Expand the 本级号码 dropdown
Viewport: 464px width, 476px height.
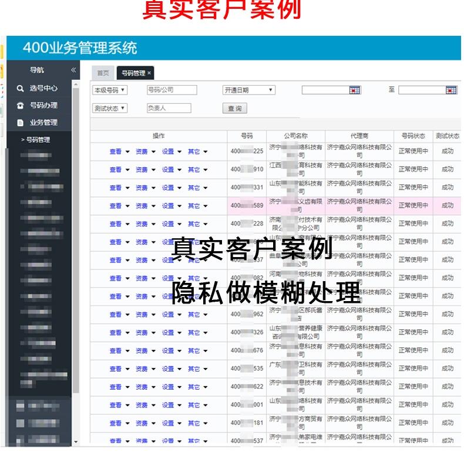110,90
